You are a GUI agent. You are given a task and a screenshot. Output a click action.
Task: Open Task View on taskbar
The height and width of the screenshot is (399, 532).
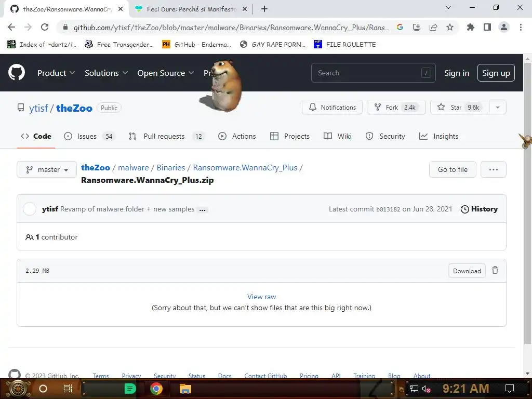[68, 389]
